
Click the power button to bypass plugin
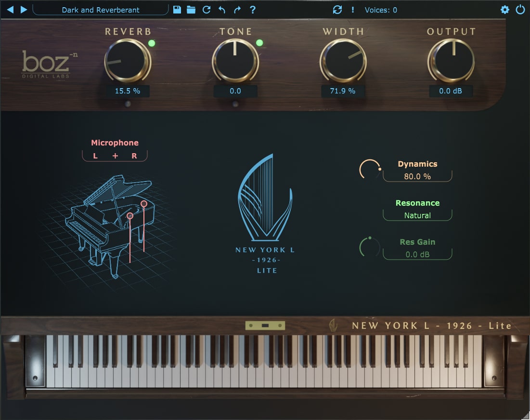pyautogui.click(x=520, y=10)
